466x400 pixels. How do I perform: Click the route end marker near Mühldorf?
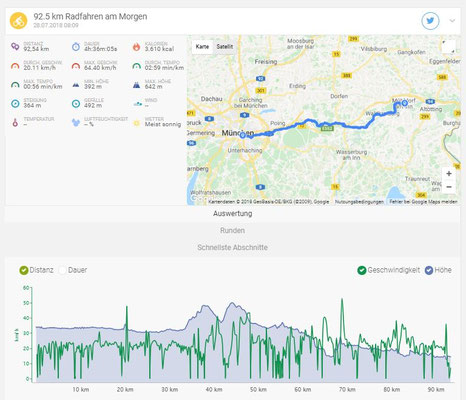point(404,103)
